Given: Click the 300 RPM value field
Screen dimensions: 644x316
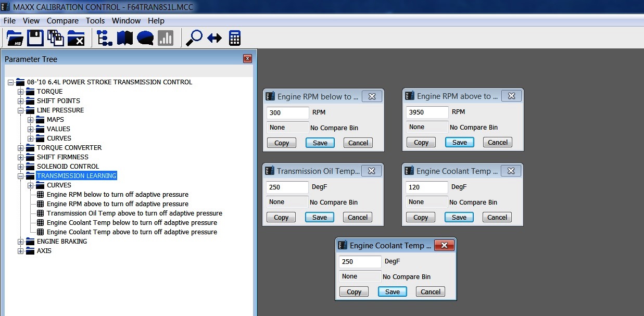Looking at the screenshot, I should click(x=288, y=112).
